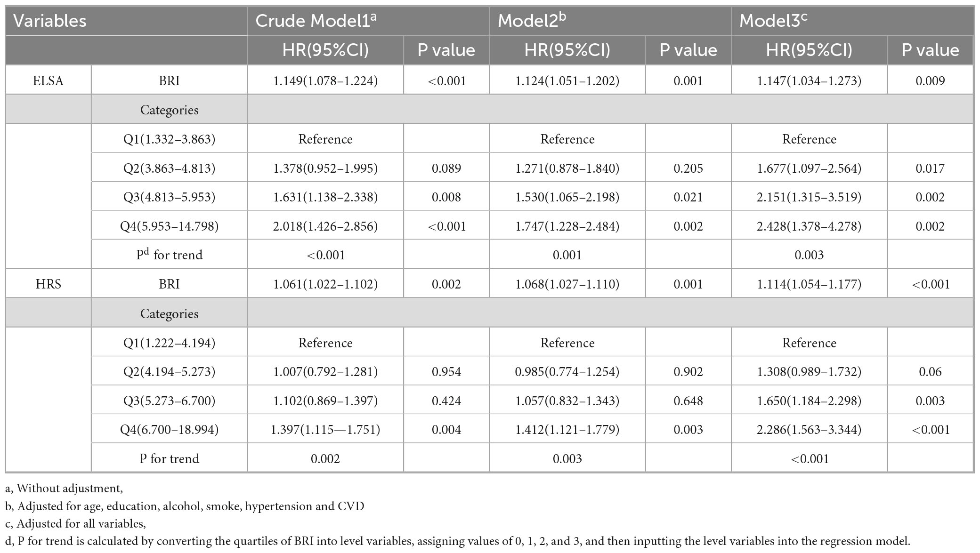Select the Q1(1.332–3.863) quartile cell
This screenshot has width=980, height=553.
click(169, 139)
